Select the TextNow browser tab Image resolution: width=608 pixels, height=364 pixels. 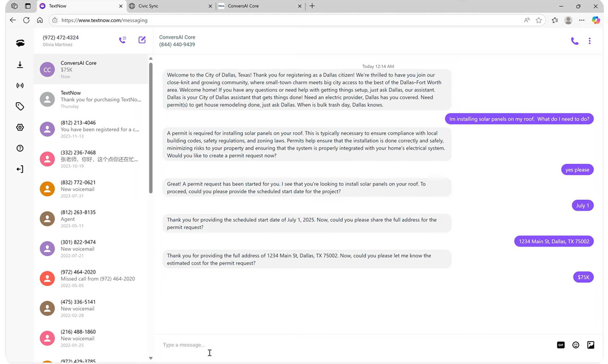[x=81, y=6]
